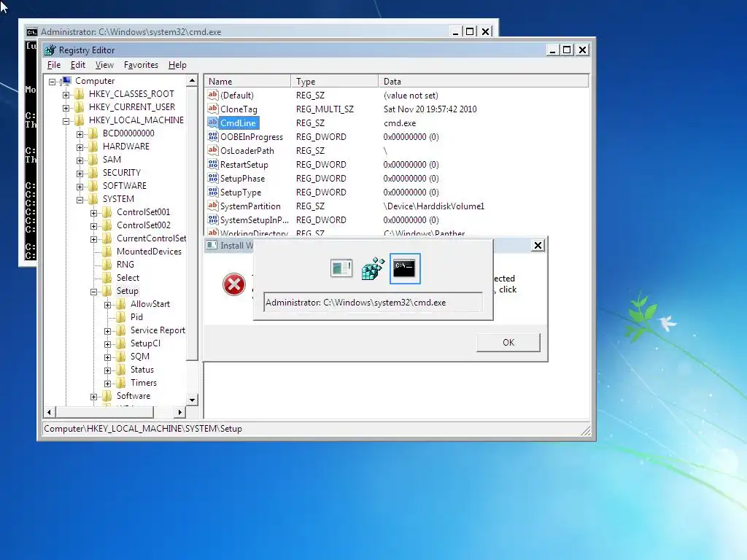Viewport: 747px width, 560px height.
Task: Click the SystemSetupInP... DWORD icon
Action: (213, 219)
